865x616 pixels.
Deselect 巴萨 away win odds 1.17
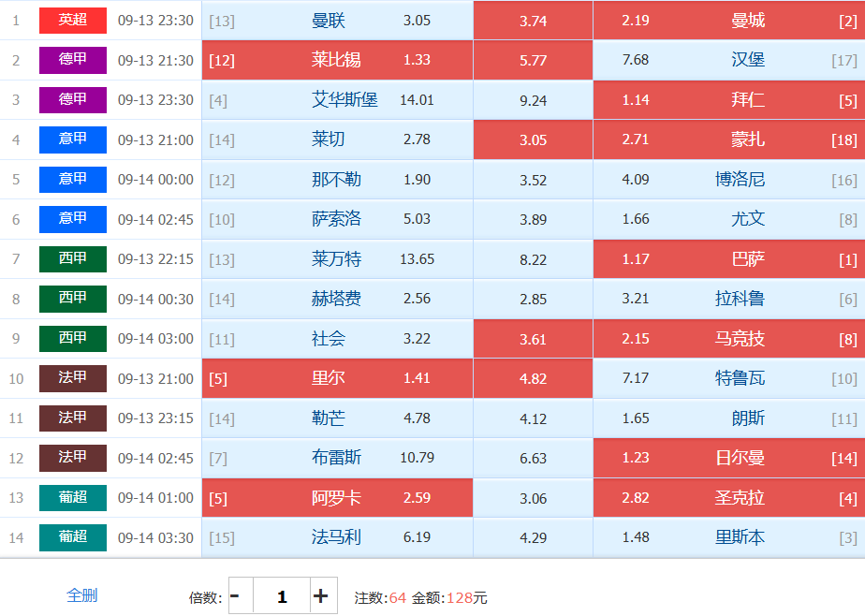tap(728, 259)
